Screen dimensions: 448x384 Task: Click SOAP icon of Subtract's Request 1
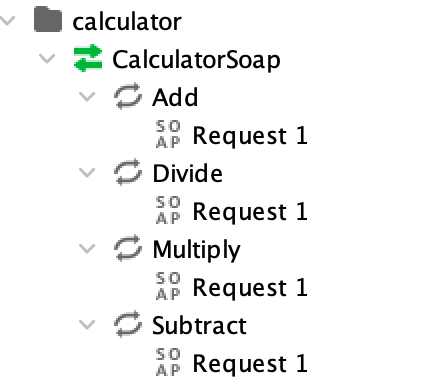[168, 362]
